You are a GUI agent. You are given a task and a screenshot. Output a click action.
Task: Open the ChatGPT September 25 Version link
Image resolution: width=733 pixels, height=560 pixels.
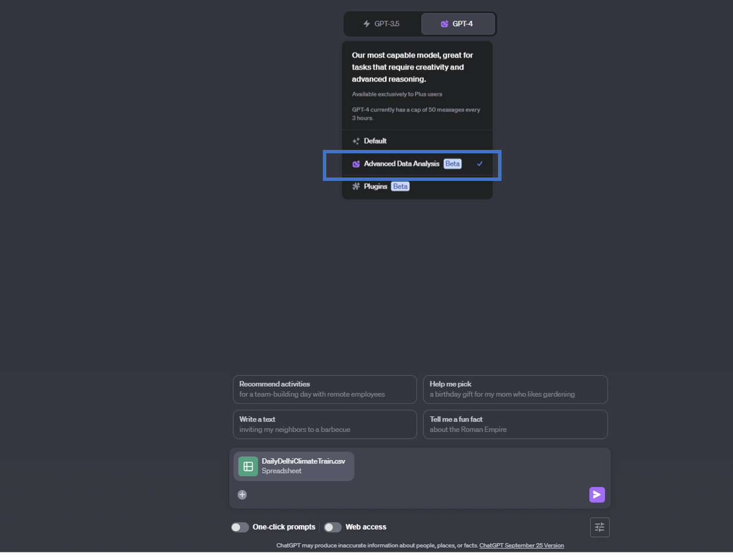coord(521,545)
